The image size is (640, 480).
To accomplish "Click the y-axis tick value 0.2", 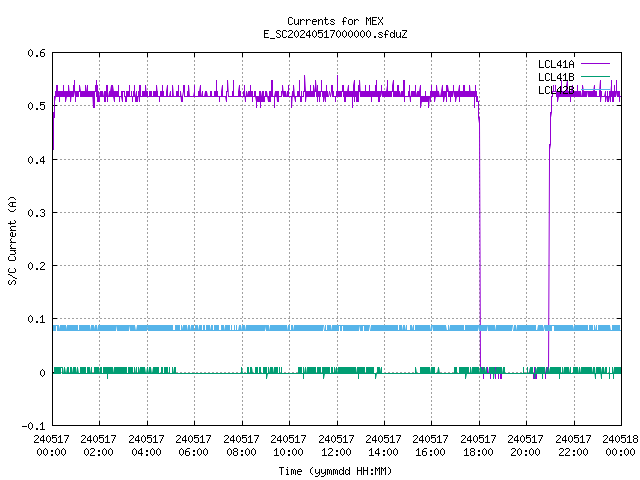I will pyautogui.click(x=36, y=266).
